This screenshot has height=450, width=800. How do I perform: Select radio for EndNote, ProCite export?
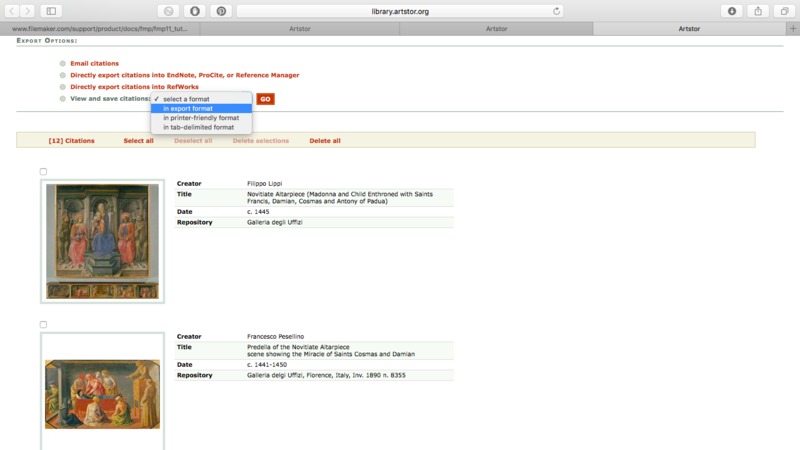click(63, 75)
